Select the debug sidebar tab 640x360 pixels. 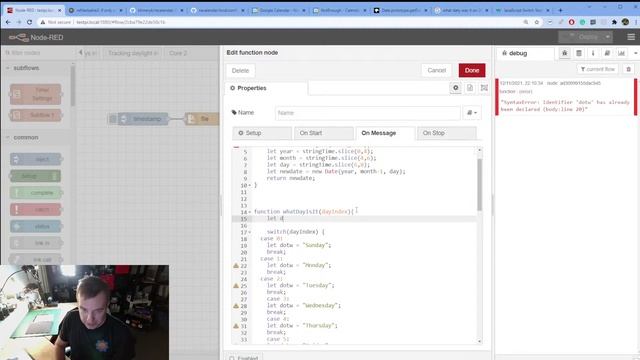[x=525, y=53]
